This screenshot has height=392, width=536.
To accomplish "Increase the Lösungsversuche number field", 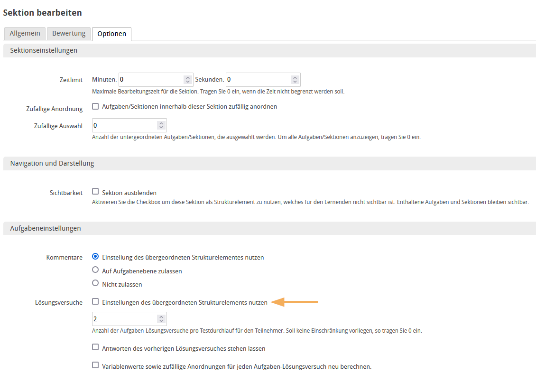I will pyautogui.click(x=161, y=316).
